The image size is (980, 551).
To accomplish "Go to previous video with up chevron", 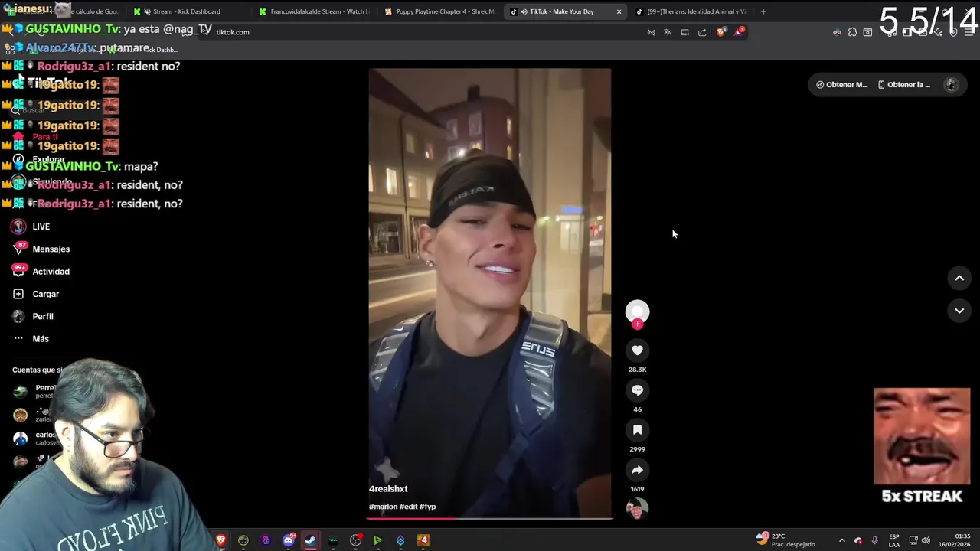I will point(959,279).
